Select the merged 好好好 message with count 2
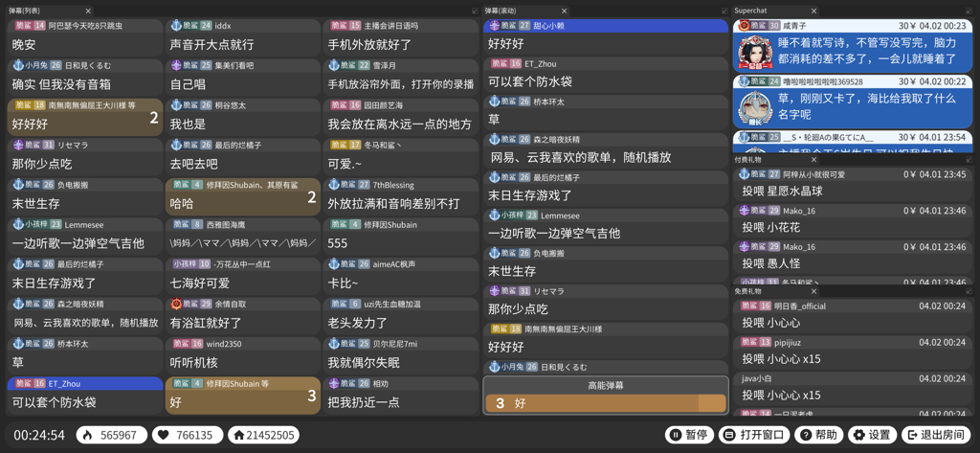980x453 pixels. pos(84,117)
